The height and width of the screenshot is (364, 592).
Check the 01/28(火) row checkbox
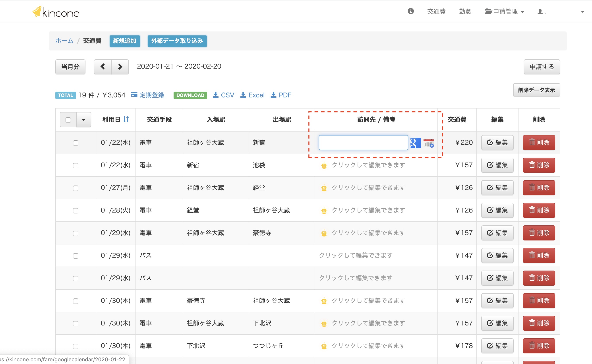[75, 211]
